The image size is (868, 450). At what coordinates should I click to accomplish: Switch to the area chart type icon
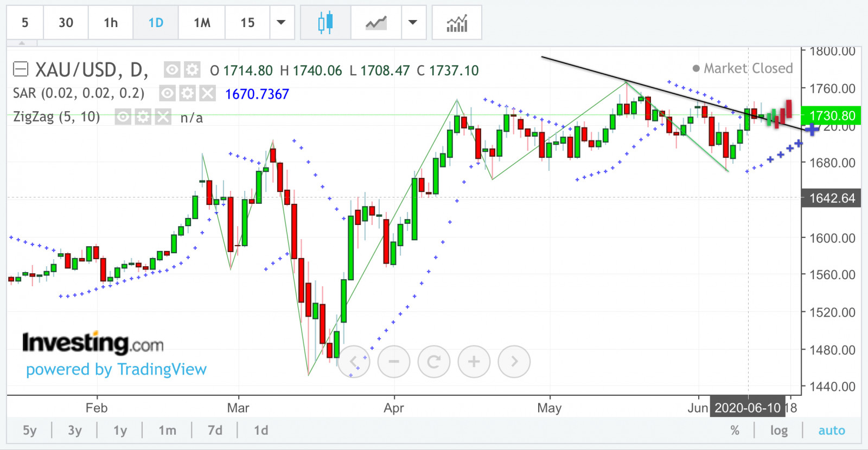376,23
